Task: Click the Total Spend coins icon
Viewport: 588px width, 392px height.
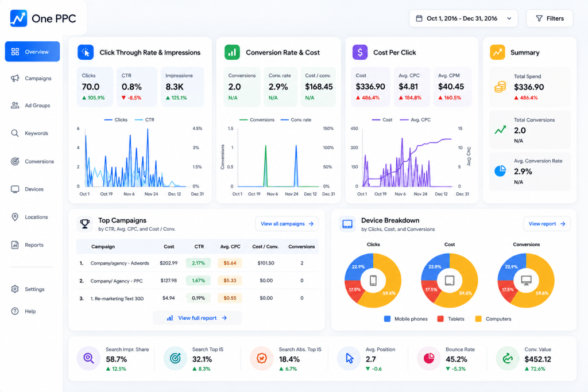Action: (x=500, y=87)
